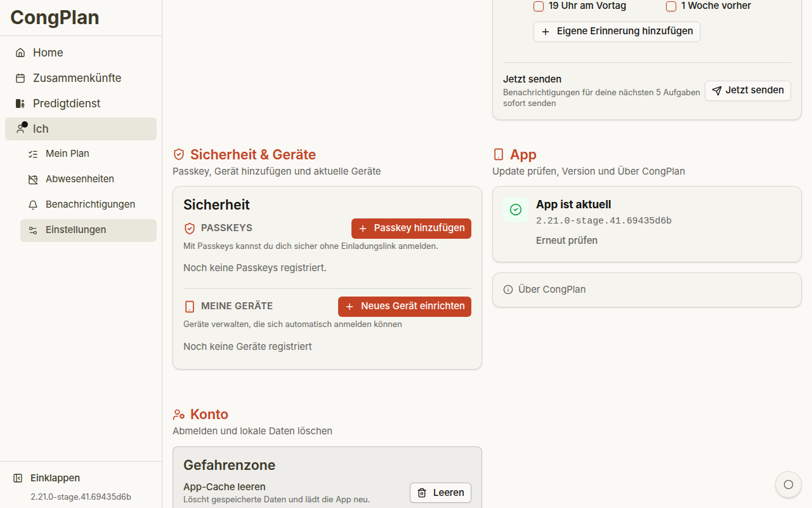Click the Konto section heading

tap(209, 415)
